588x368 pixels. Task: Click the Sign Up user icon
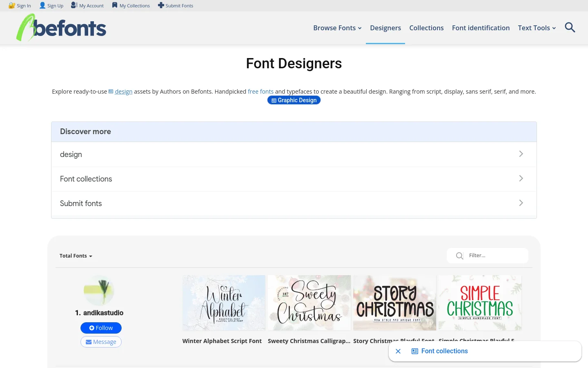(42, 5)
